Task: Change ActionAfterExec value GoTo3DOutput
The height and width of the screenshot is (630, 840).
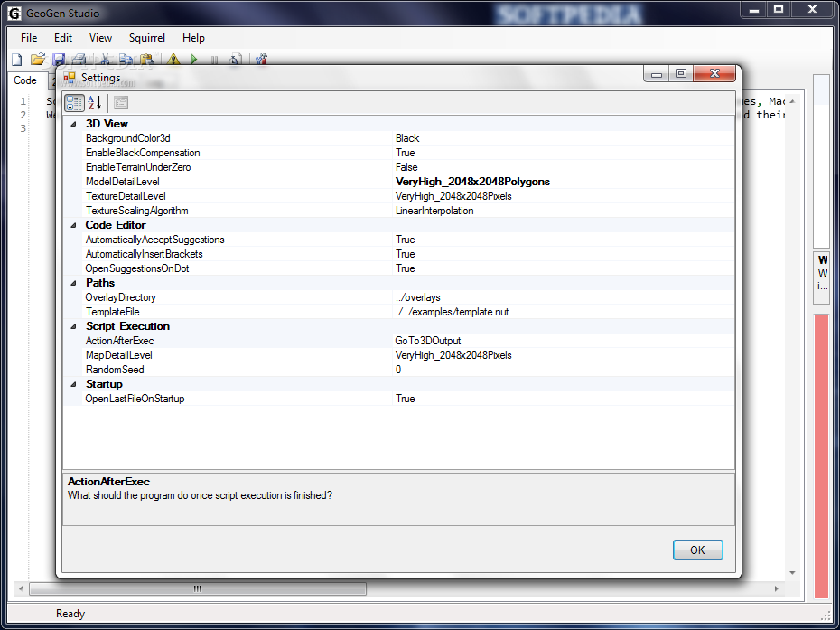Action: (x=563, y=341)
